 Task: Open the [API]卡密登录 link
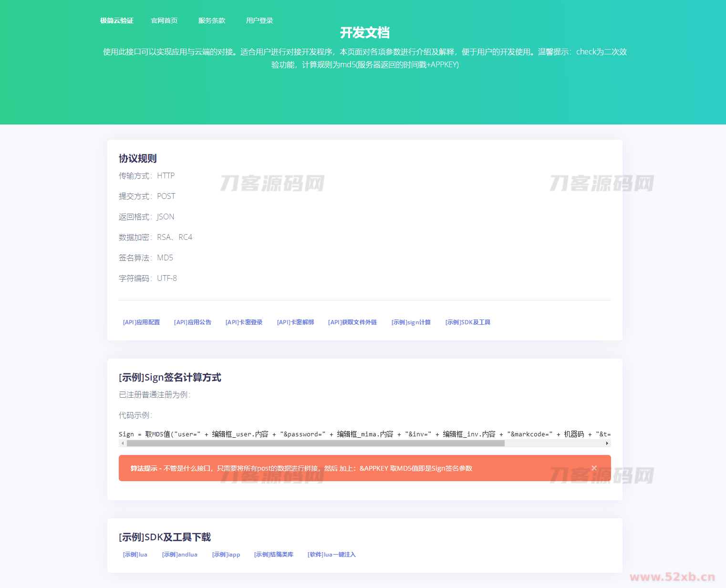[244, 322]
